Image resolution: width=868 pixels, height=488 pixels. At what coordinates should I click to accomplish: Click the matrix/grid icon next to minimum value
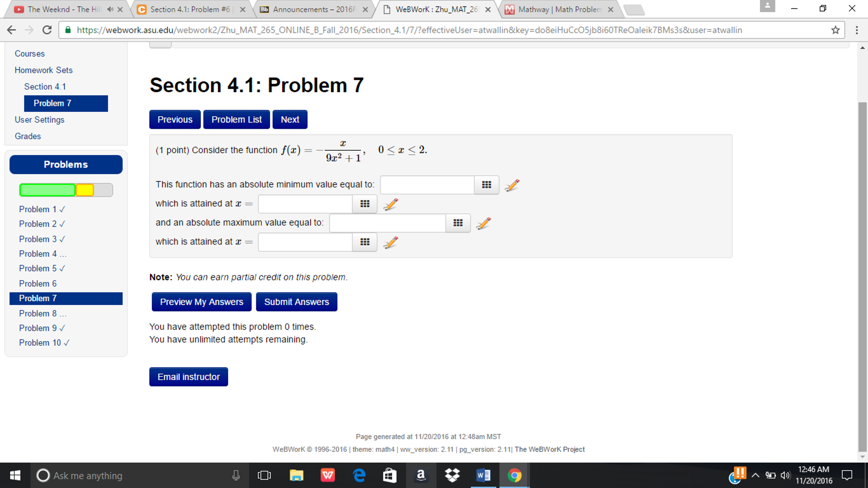pyautogui.click(x=487, y=184)
